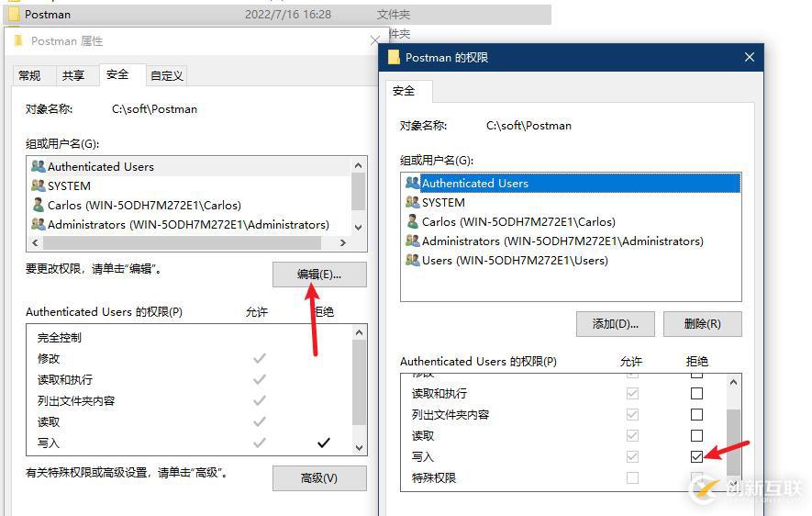
Task: Select SYSTEM in 权限 dialog list
Action: pos(572,202)
